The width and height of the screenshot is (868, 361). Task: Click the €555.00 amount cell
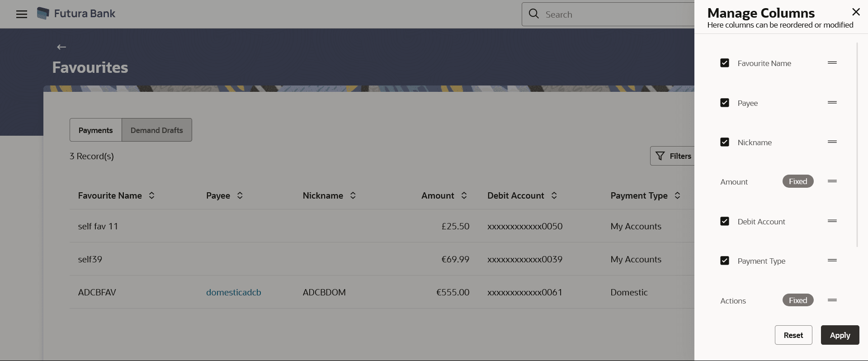tap(453, 292)
